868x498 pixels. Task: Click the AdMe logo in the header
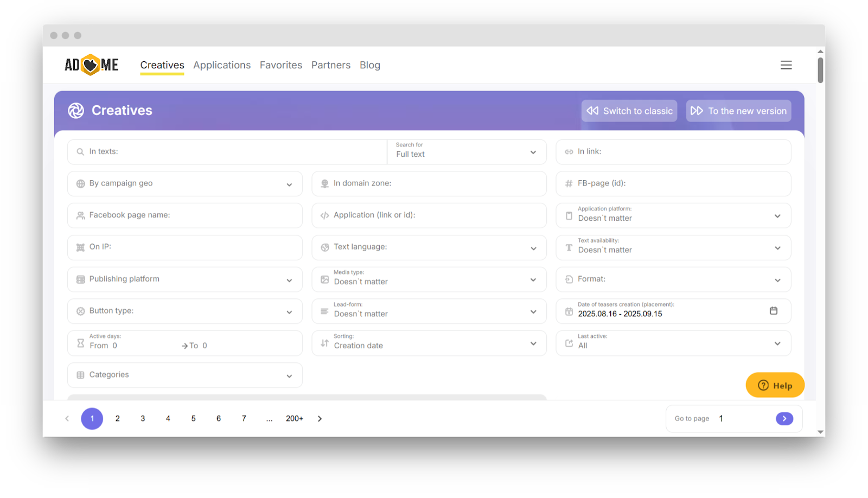[91, 65]
